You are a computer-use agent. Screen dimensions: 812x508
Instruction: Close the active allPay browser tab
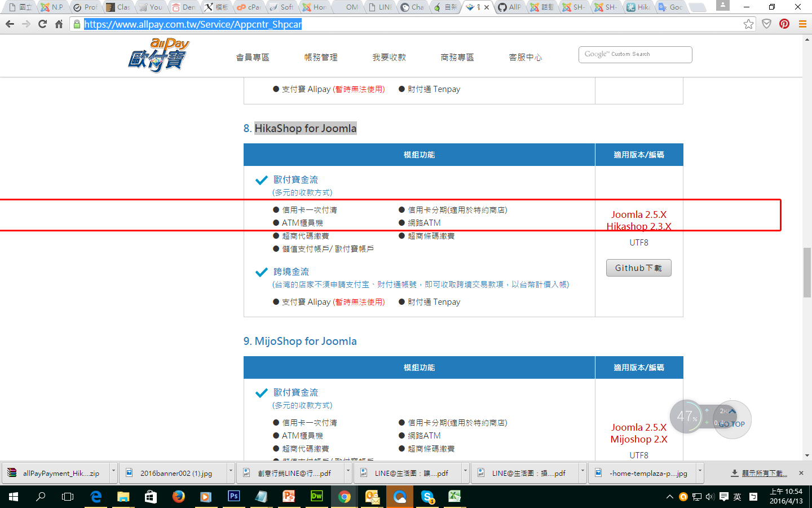(x=487, y=7)
